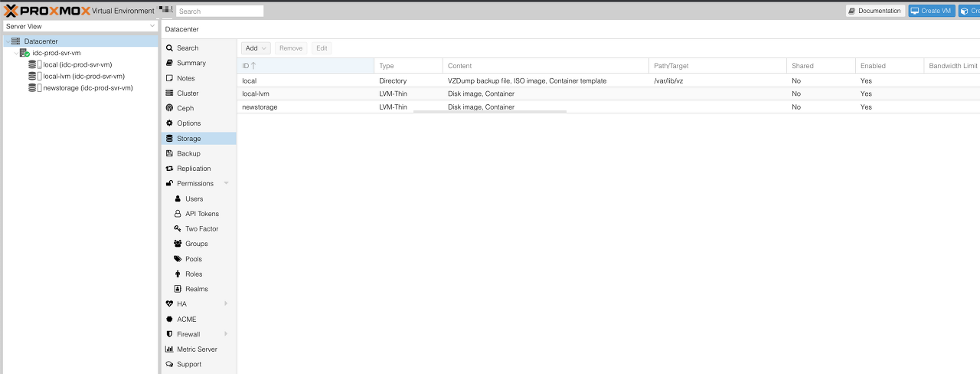Select newstorage (idc-prod-svr-vm) in tree
The width and height of the screenshot is (980, 374).
pyautogui.click(x=88, y=87)
